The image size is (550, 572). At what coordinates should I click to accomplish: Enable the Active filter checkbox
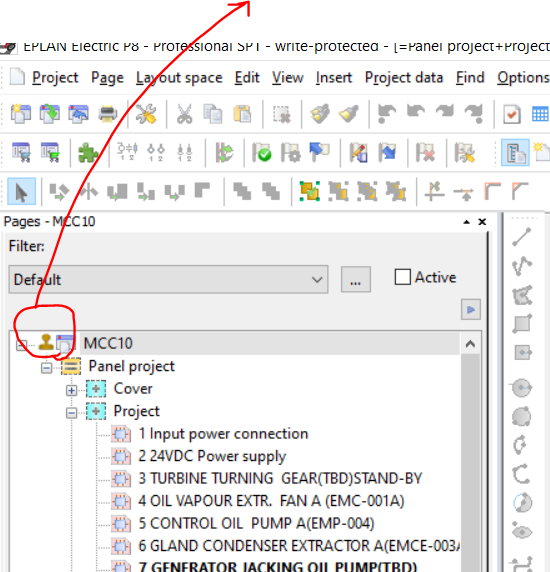[x=403, y=277]
